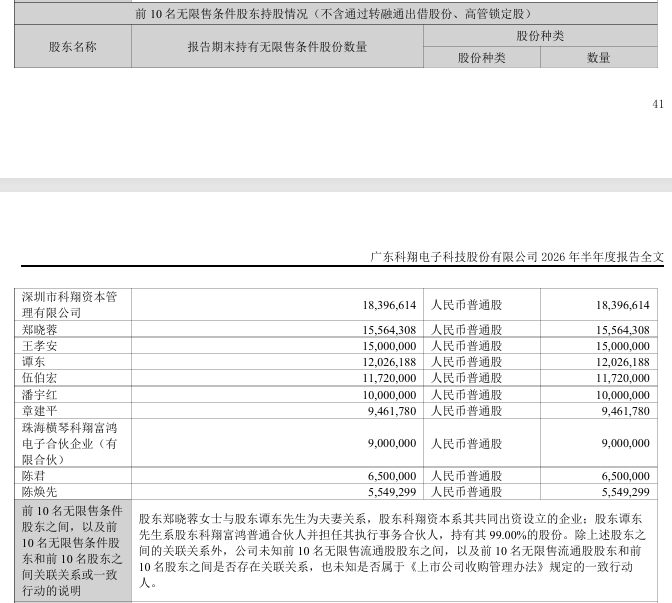The height and width of the screenshot is (603, 672).
Task: Click 9,461,780 in the 数量 column
Action: (626, 411)
